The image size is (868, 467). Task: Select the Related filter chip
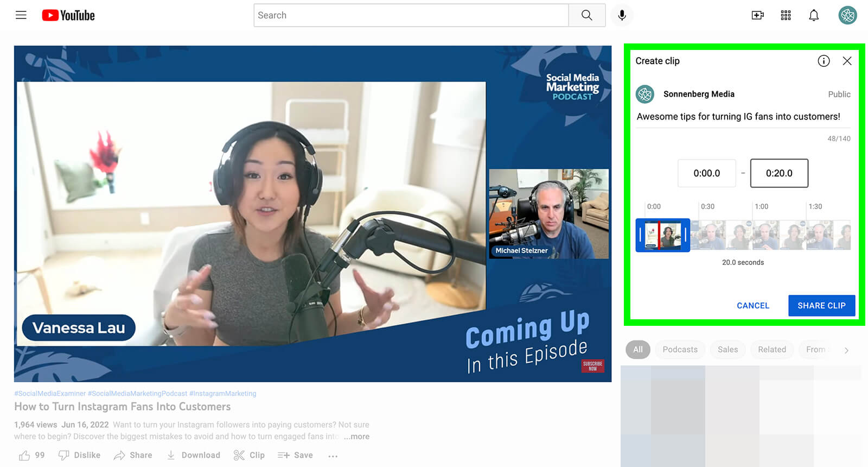[772, 350]
